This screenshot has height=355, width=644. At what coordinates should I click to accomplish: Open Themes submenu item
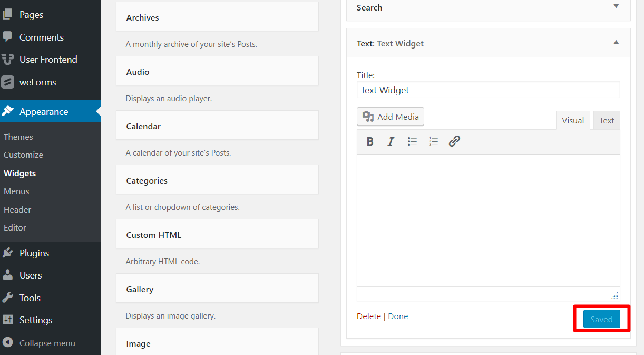pos(18,137)
